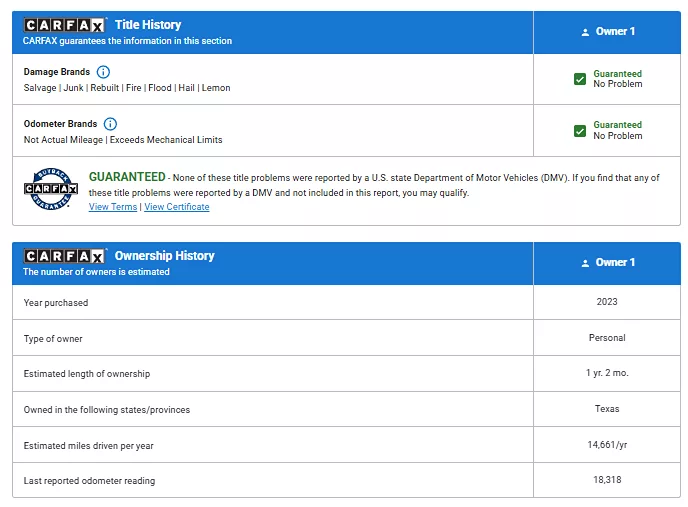Click the green GUARANTEED text

(x=127, y=177)
